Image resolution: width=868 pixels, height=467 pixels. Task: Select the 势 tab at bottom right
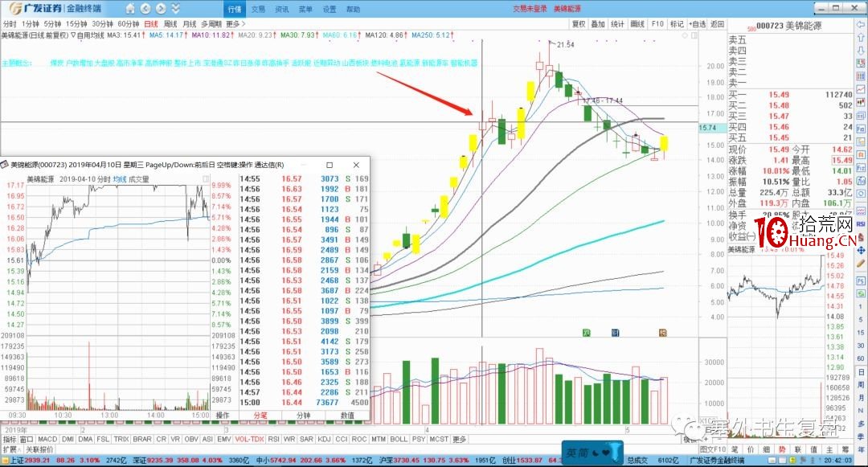pos(782,449)
